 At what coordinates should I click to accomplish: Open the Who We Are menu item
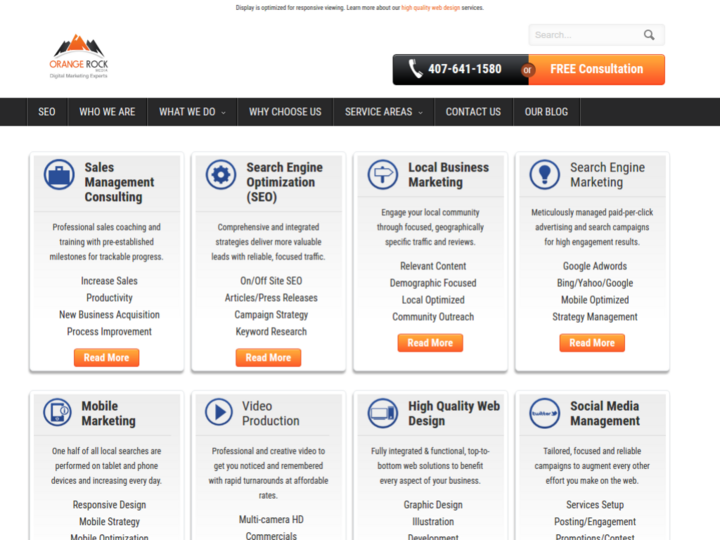pos(107,112)
